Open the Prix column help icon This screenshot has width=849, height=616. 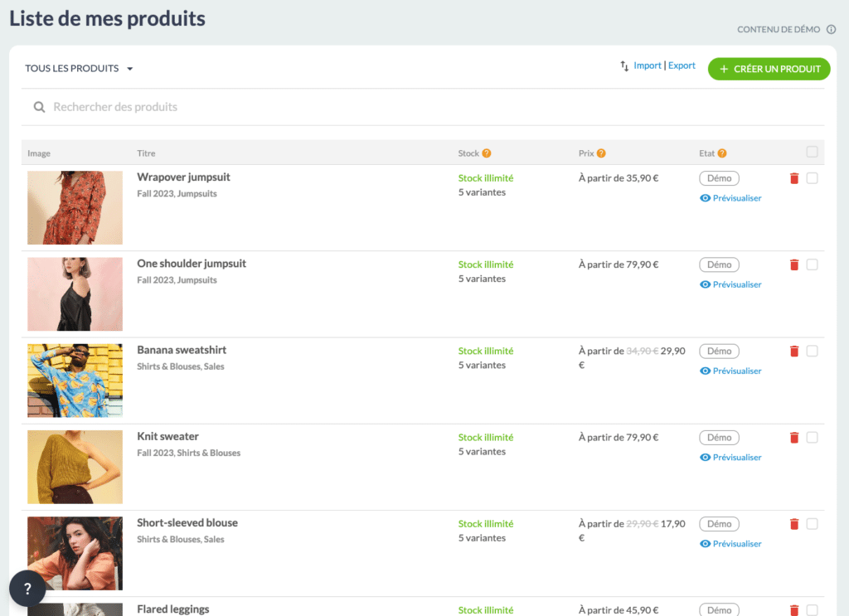click(x=601, y=153)
